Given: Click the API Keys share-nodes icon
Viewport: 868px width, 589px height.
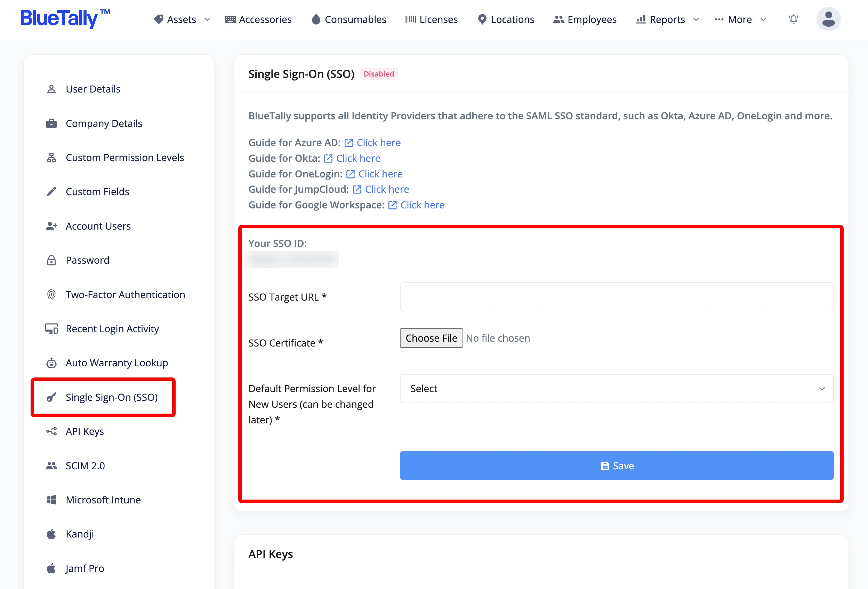Looking at the screenshot, I should pos(51,431).
